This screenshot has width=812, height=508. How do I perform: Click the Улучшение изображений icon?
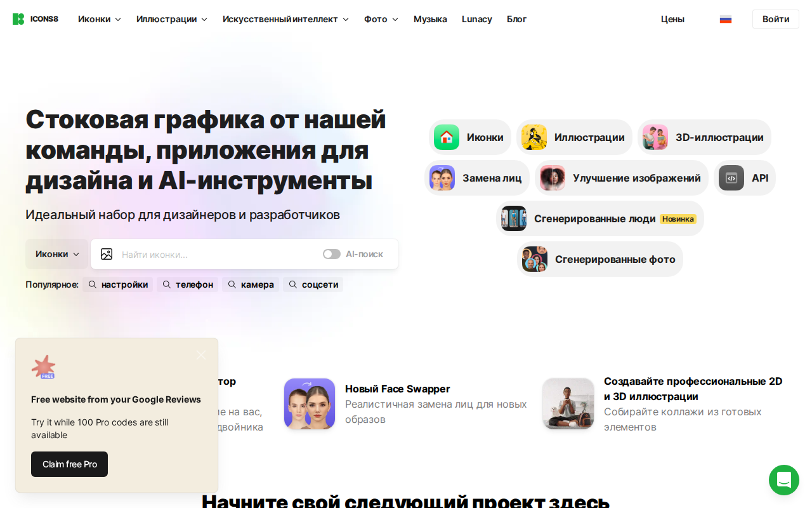tap(553, 178)
